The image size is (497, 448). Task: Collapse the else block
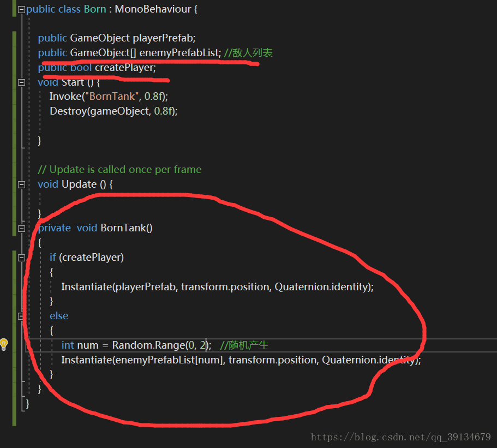click(x=21, y=316)
